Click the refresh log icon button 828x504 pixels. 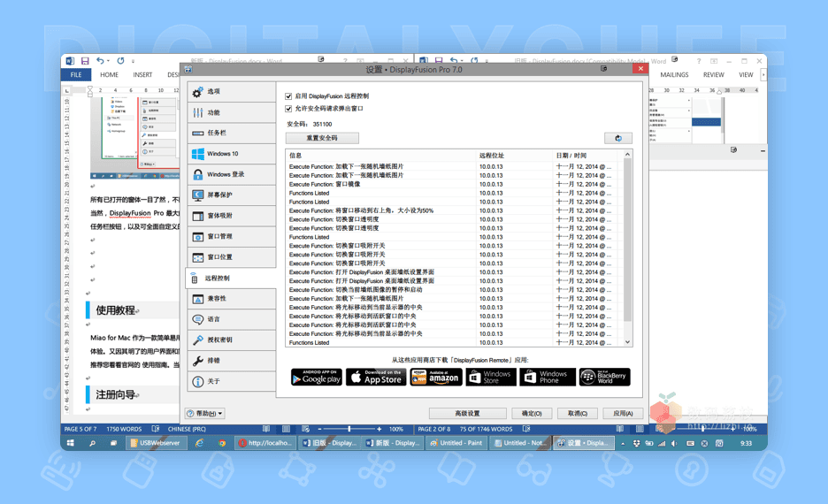click(617, 138)
